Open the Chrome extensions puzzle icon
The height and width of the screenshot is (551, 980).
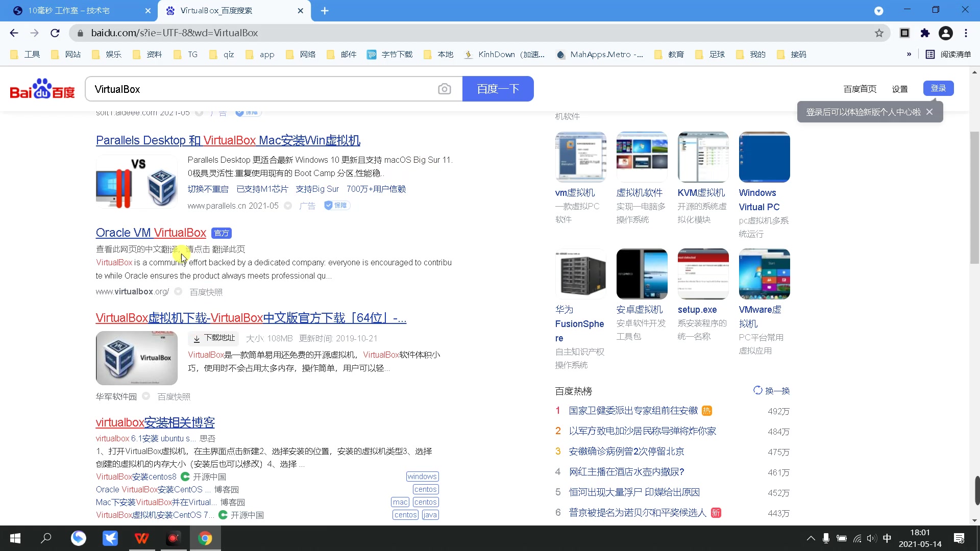pos(925,33)
